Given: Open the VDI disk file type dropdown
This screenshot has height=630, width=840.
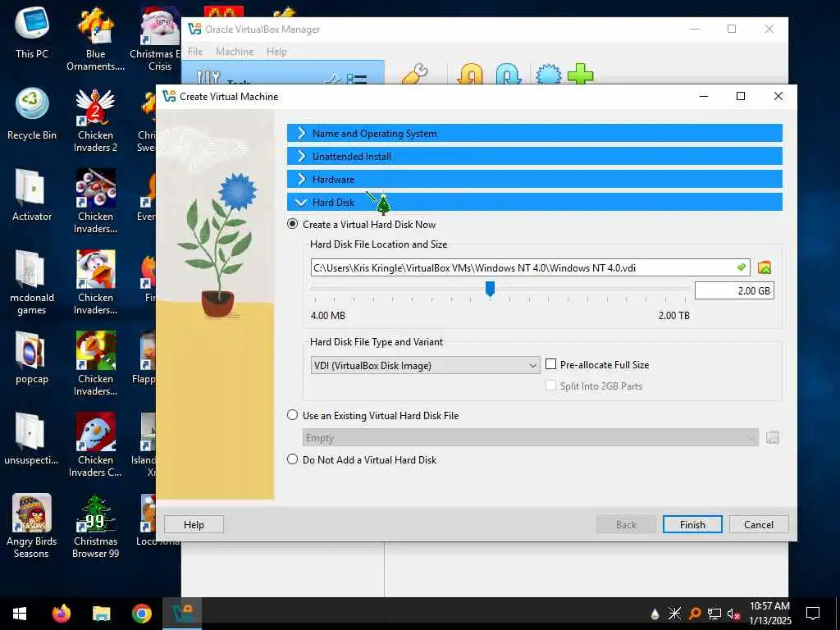Looking at the screenshot, I should click(425, 365).
